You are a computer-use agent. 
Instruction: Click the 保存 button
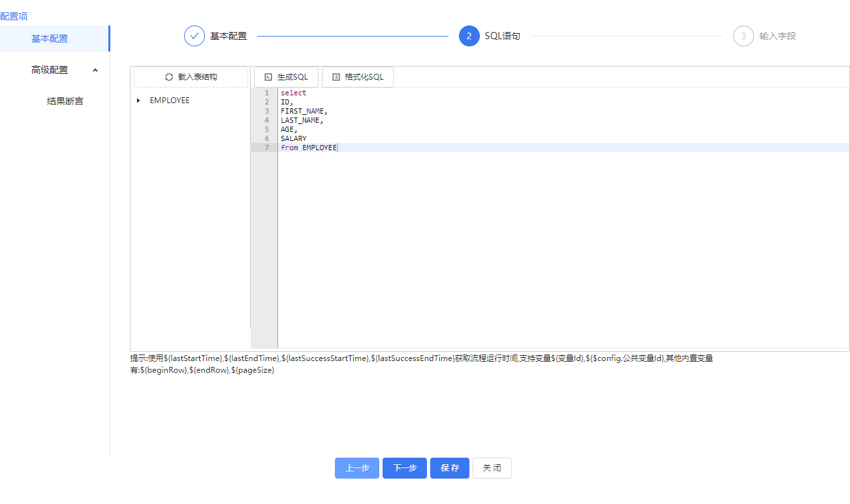[450, 468]
